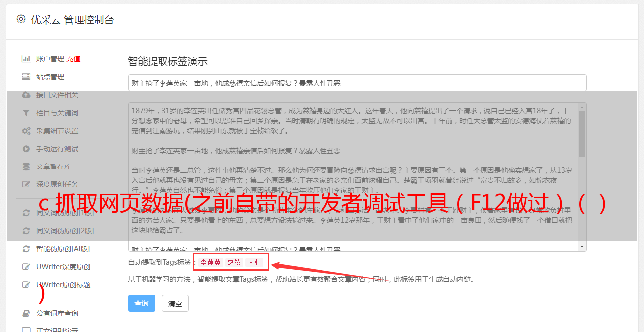644x332 pixels.
Task: Open the 站点管理 menu item
Action: tap(50, 77)
